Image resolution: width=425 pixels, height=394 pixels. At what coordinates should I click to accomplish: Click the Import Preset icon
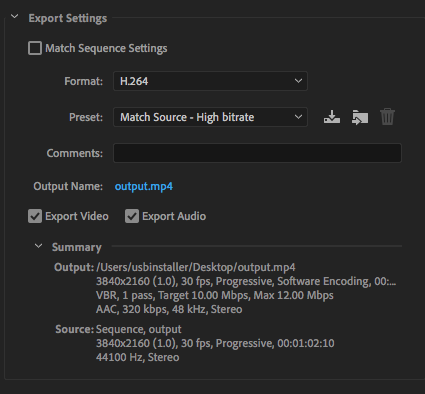coord(360,117)
